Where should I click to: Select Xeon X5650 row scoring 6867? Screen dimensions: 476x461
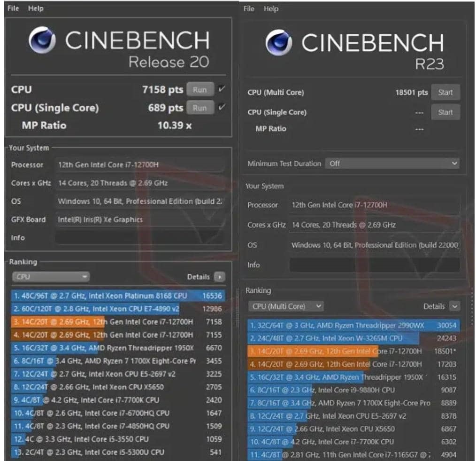click(353, 429)
